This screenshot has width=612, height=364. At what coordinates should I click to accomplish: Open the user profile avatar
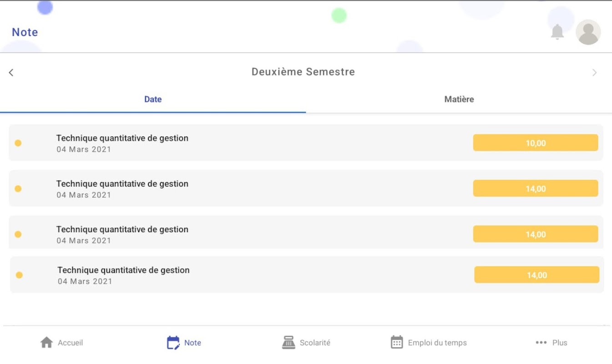tap(588, 32)
